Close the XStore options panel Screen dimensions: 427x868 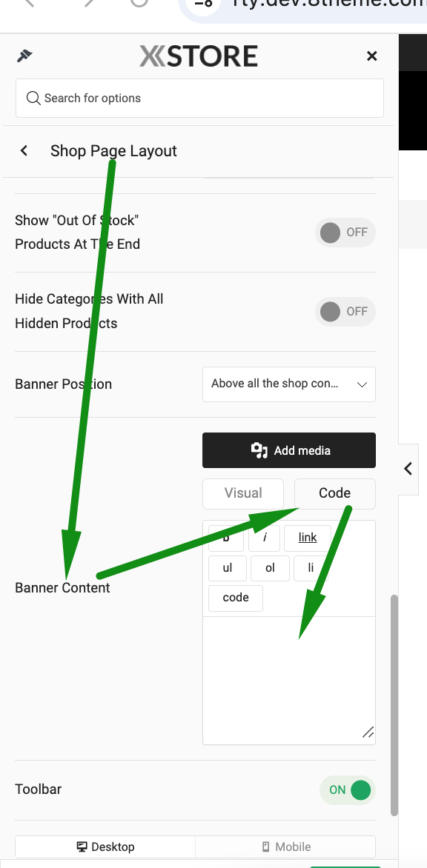(x=371, y=56)
